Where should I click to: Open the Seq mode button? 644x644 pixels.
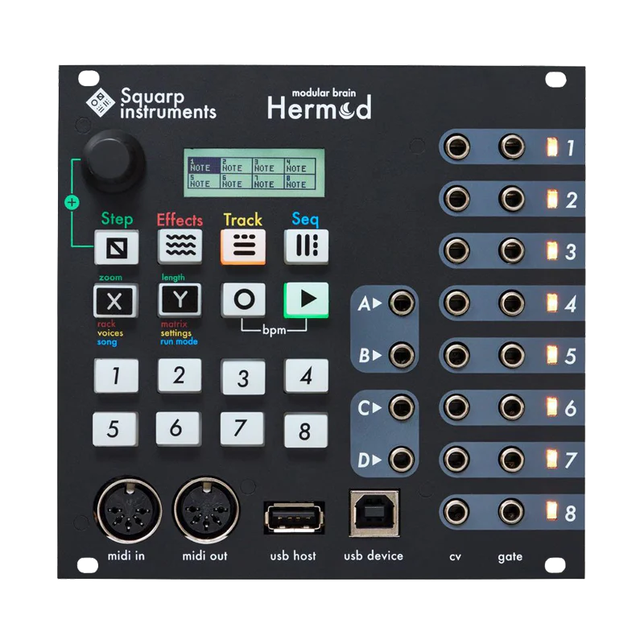(x=307, y=246)
